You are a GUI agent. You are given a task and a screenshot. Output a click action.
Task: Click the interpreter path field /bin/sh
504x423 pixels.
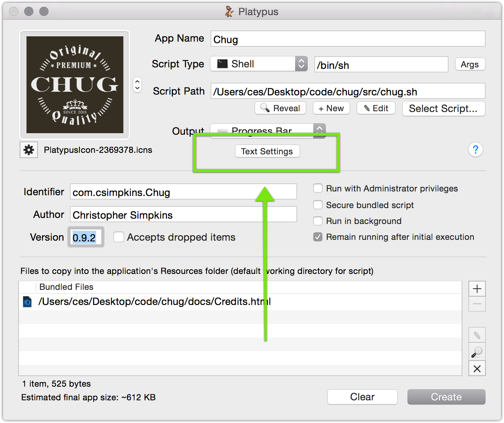pyautogui.click(x=381, y=65)
